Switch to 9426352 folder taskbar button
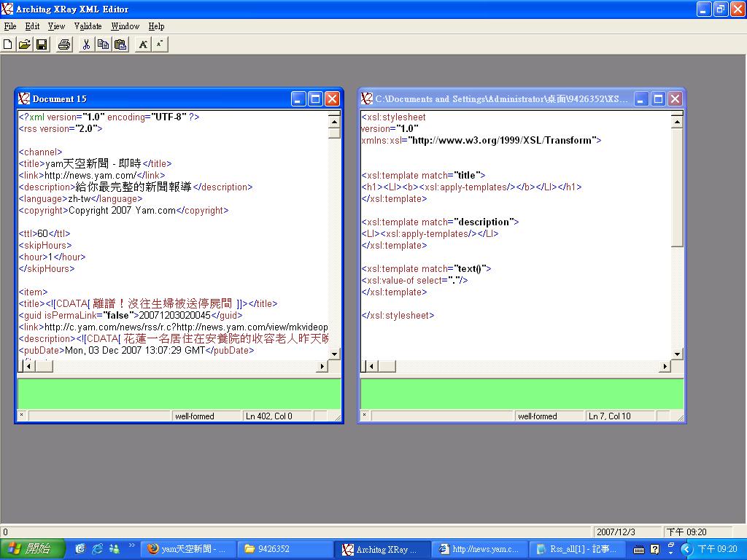Viewport: 747px width, 560px height. (285, 549)
